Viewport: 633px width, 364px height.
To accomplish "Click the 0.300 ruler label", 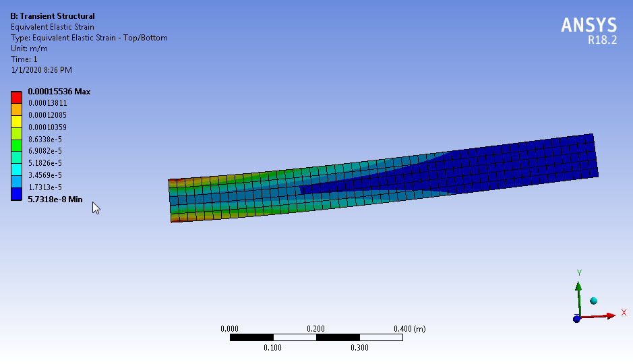I will click(359, 348).
